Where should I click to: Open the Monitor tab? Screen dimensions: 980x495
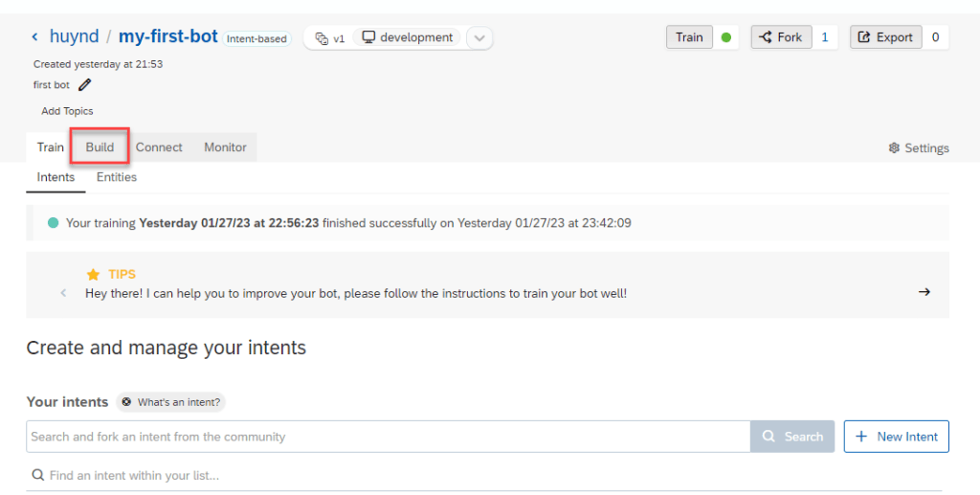225,147
